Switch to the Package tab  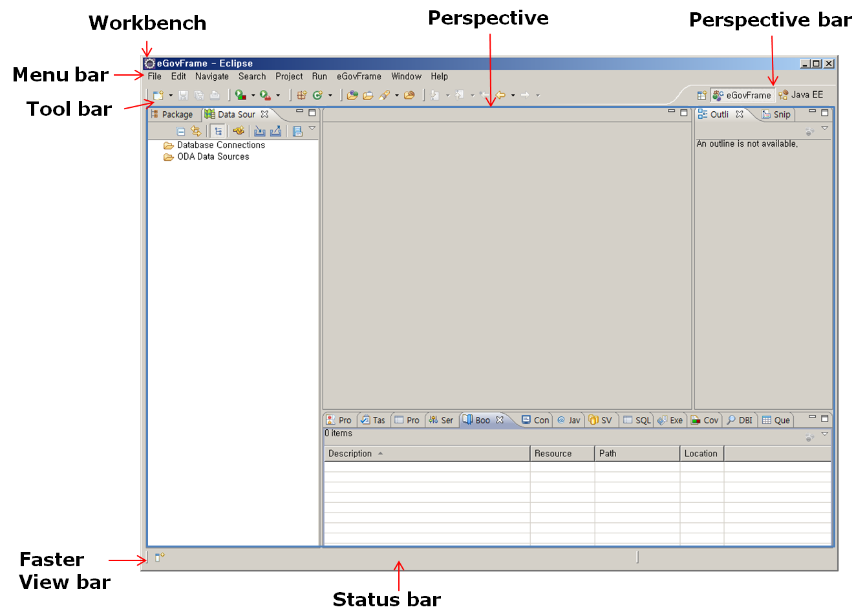click(173, 114)
